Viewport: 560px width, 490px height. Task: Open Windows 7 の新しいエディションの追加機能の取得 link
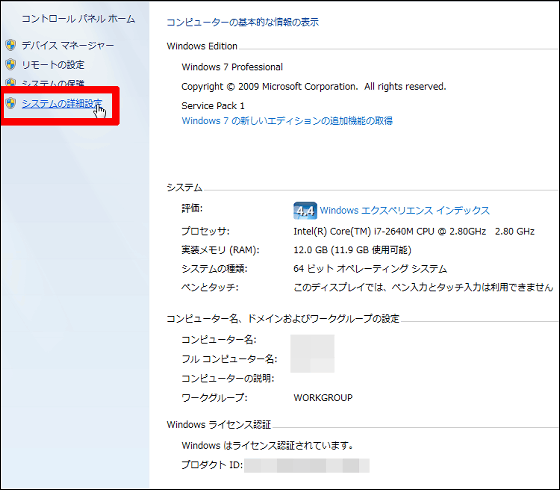(287, 121)
